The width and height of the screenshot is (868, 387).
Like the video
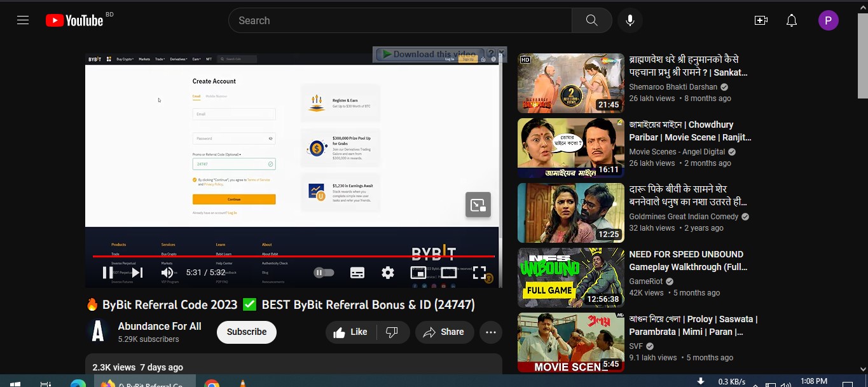tap(350, 332)
